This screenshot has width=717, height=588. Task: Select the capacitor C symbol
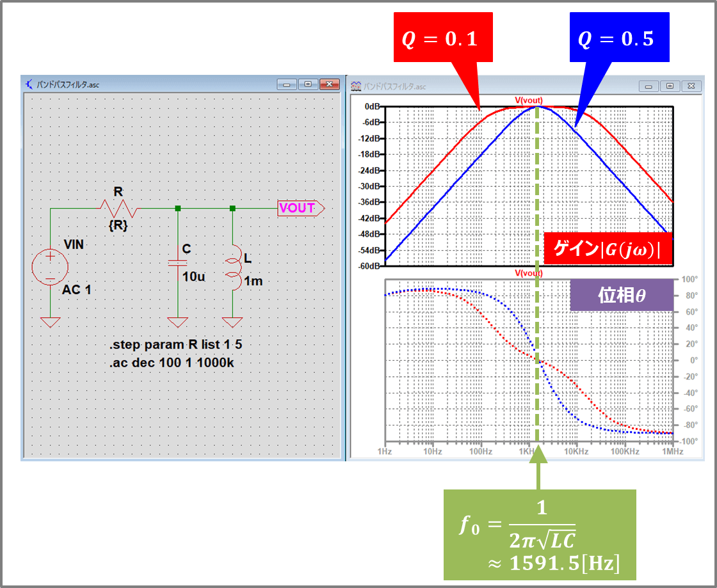(178, 262)
